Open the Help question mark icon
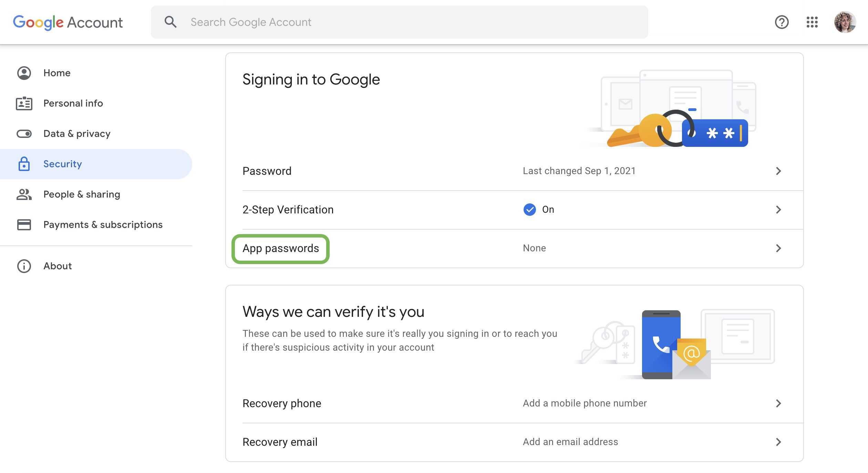This screenshot has width=868, height=473. pos(782,22)
